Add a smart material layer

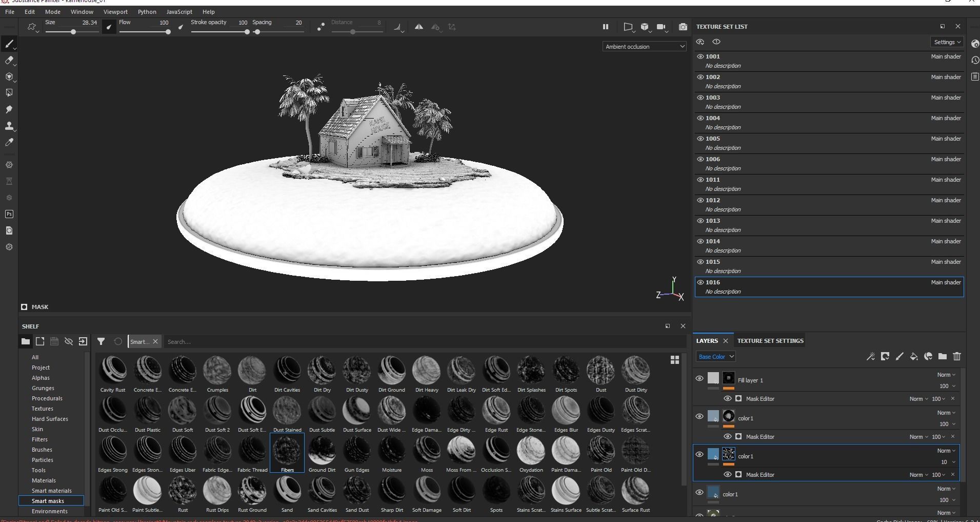[x=928, y=357]
